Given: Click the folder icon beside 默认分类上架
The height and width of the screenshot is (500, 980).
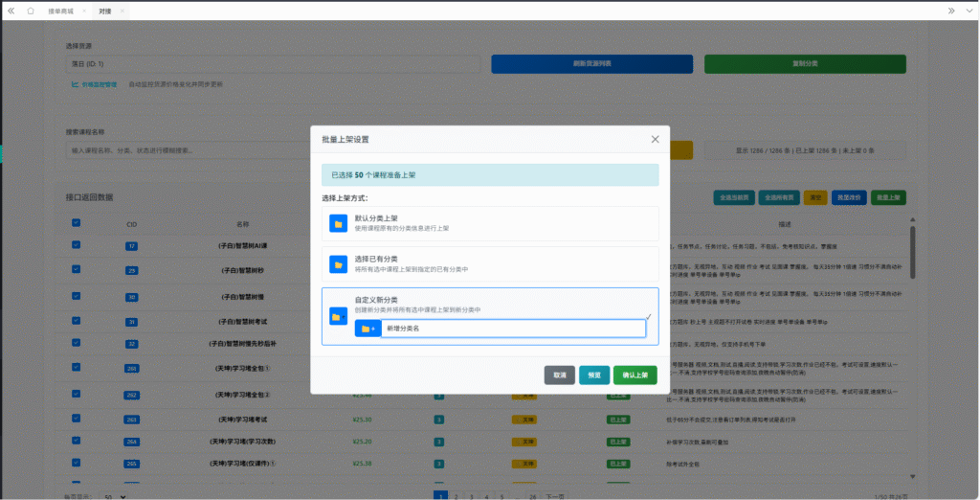Looking at the screenshot, I should (x=338, y=223).
